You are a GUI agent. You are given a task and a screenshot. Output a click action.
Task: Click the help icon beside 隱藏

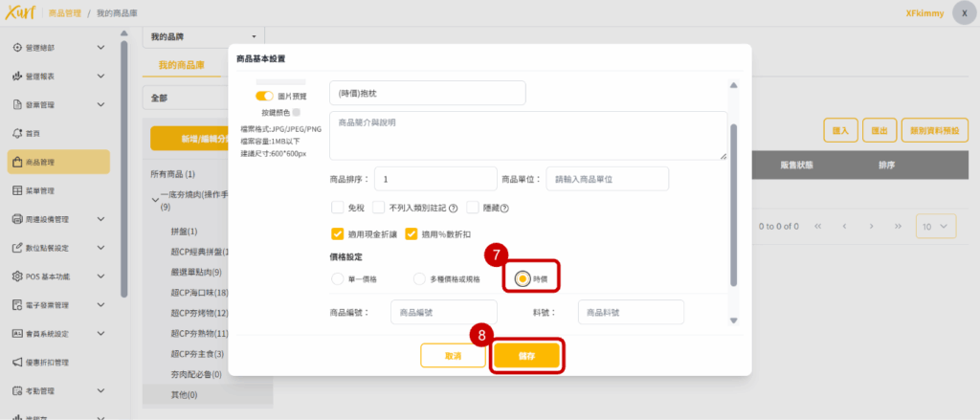click(504, 208)
